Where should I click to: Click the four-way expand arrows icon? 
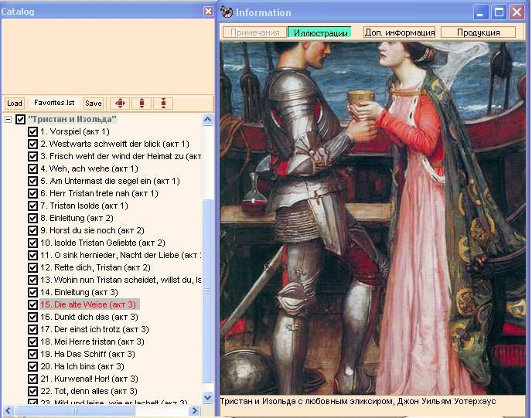(120, 104)
